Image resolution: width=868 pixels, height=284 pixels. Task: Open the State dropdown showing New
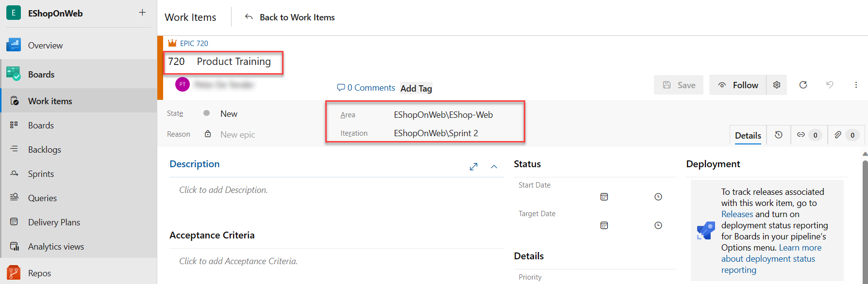[229, 114]
